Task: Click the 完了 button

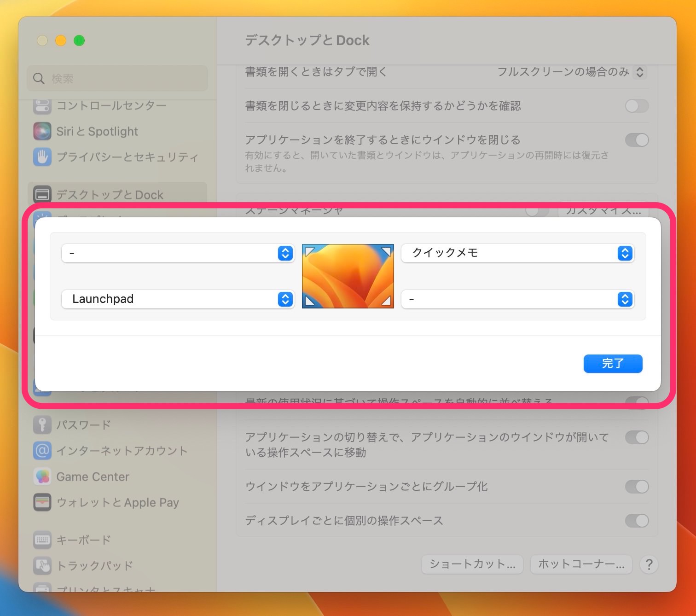Action: tap(613, 364)
